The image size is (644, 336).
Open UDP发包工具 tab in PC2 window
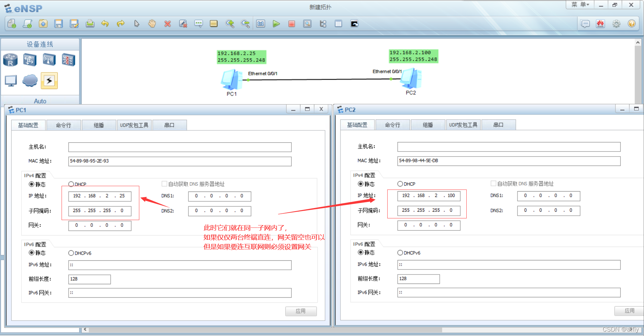pyautogui.click(x=463, y=125)
